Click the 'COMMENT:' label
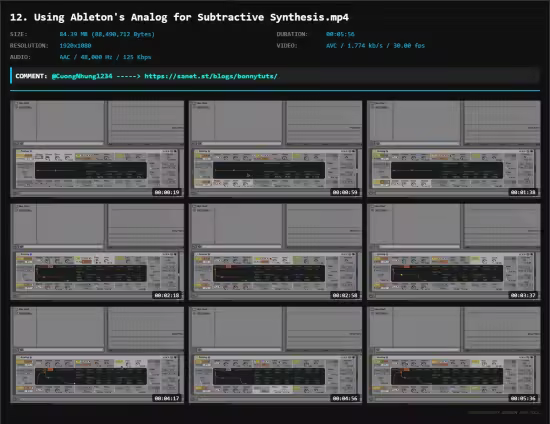The image size is (550, 424). pos(31,76)
